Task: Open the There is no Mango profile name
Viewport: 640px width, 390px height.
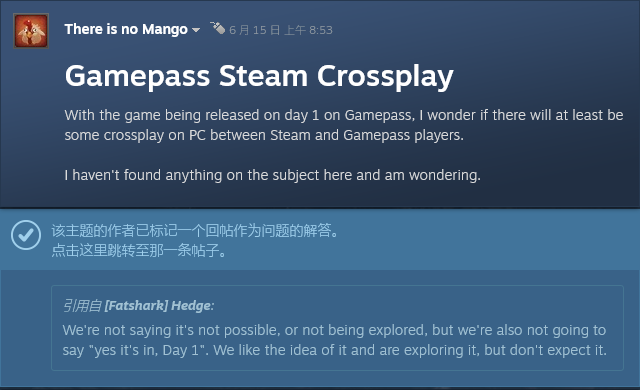Action: click(126, 29)
